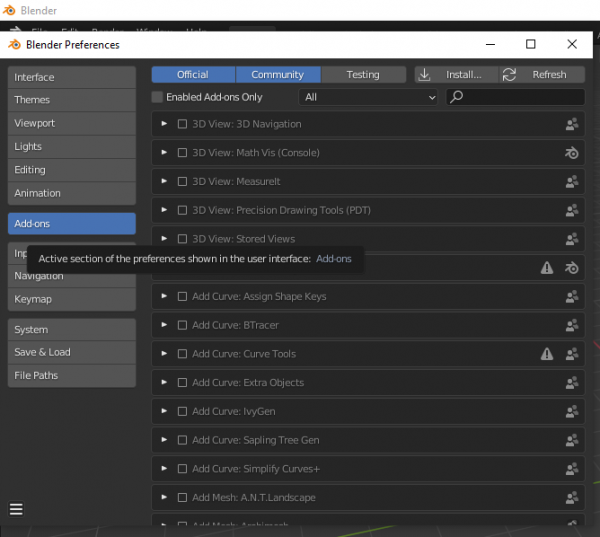
Task: Click warning triangle beside Blender logo icon row
Action: (x=547, y=268)
